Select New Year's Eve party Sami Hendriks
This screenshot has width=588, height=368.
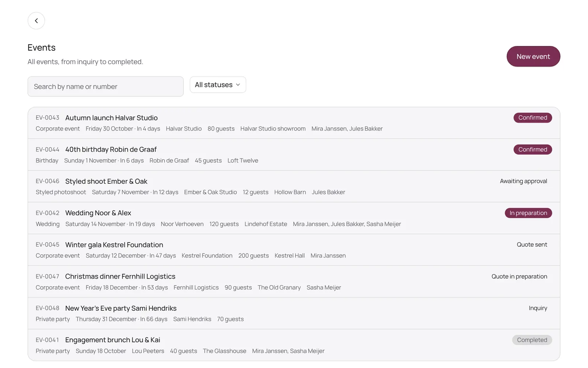coord(294,313)
